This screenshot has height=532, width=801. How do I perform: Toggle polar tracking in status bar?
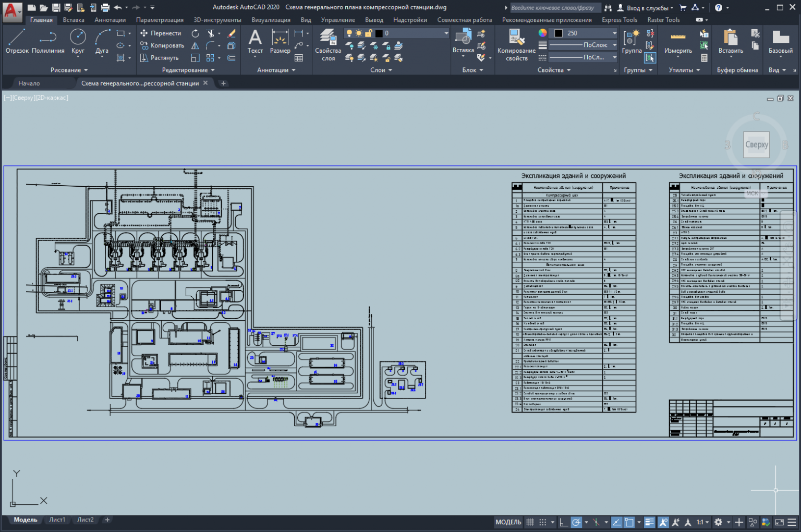point(576,522)
